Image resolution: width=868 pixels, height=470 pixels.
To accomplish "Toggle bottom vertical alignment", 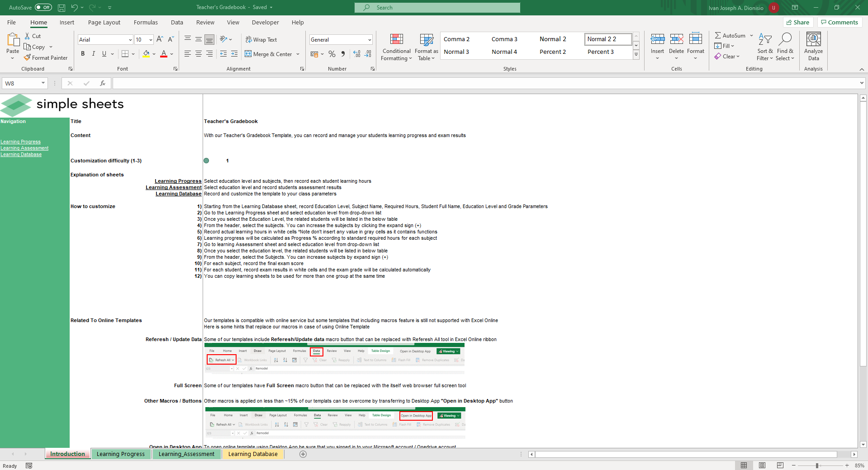I will [209, 40].
